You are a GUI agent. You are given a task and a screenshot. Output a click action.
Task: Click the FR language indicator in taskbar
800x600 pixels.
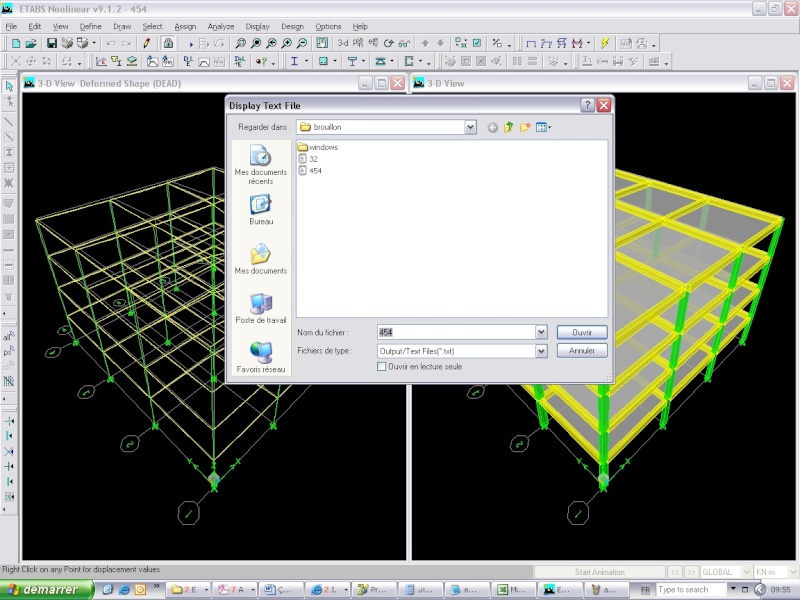pyautogui.click(x=645, y=590)
